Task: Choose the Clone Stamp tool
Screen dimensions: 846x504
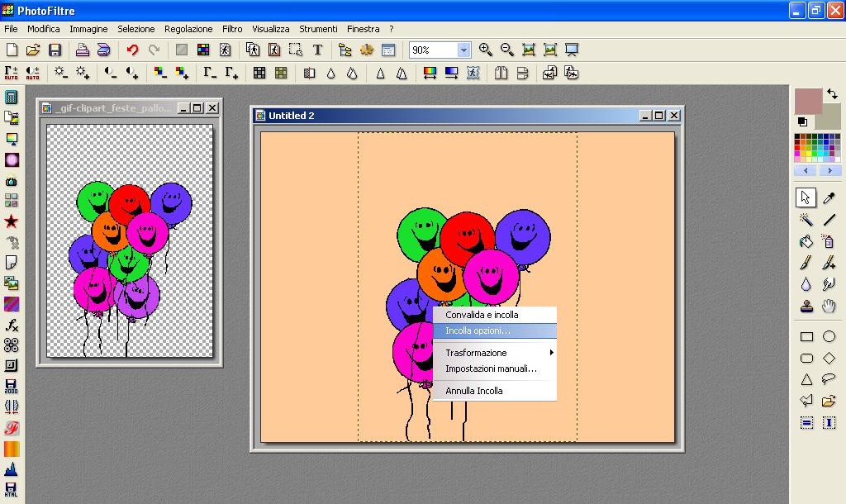Action: (x=806, y=307)
